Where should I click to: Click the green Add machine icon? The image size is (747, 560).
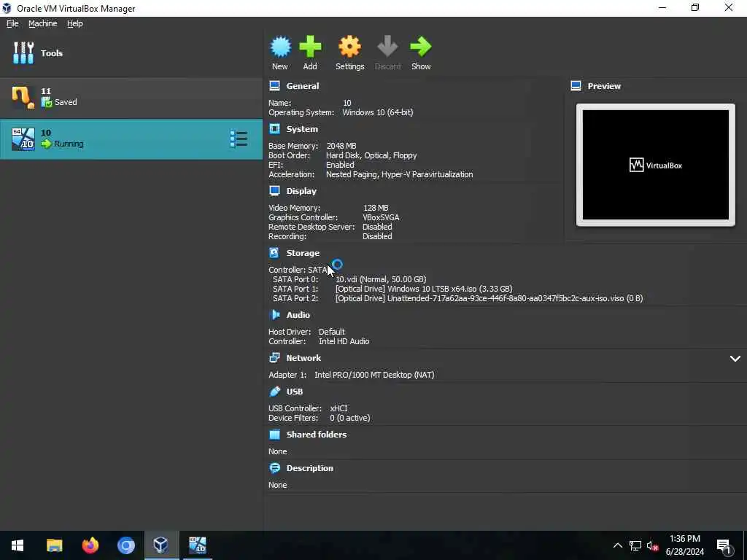(x=310, y=47)
